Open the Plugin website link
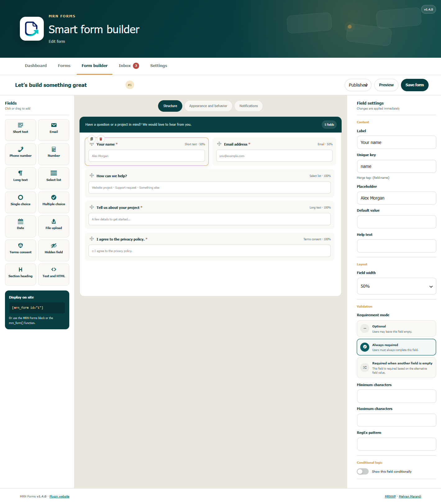Viewport: 441px width, 504px height. (x=59, y=497)
